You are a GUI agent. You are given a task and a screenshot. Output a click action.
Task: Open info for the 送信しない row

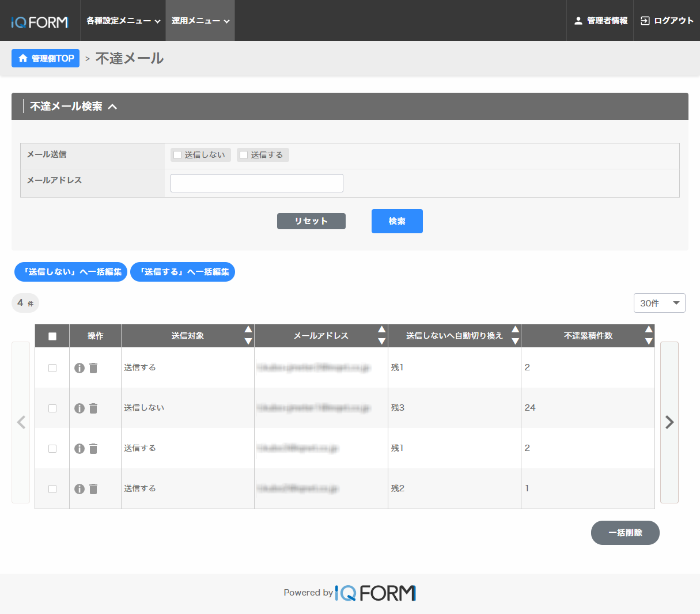[80, 408]
